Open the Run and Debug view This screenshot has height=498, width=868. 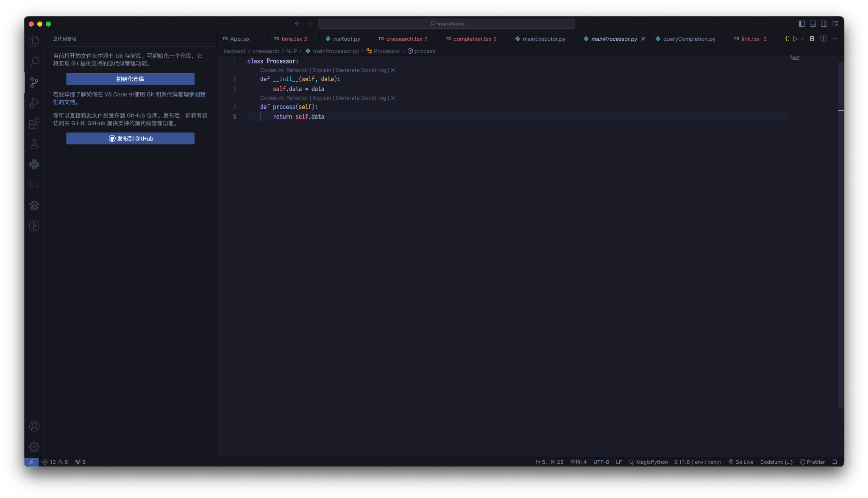(34, 103)
